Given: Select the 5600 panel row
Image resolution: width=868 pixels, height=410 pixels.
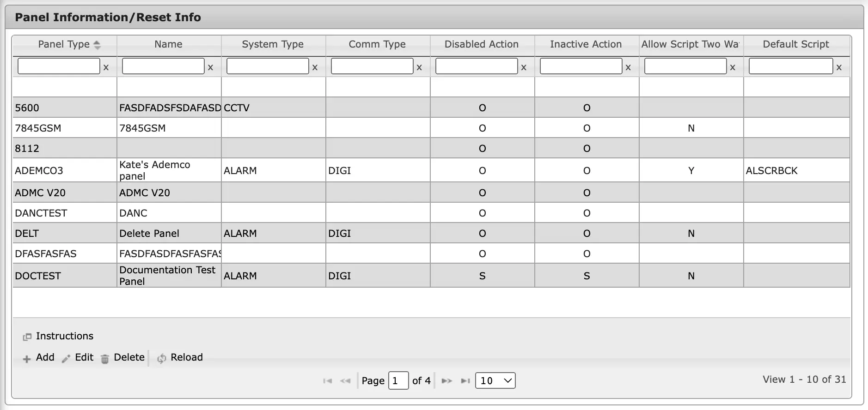Looking at the screenshot, I should [431, 108].
